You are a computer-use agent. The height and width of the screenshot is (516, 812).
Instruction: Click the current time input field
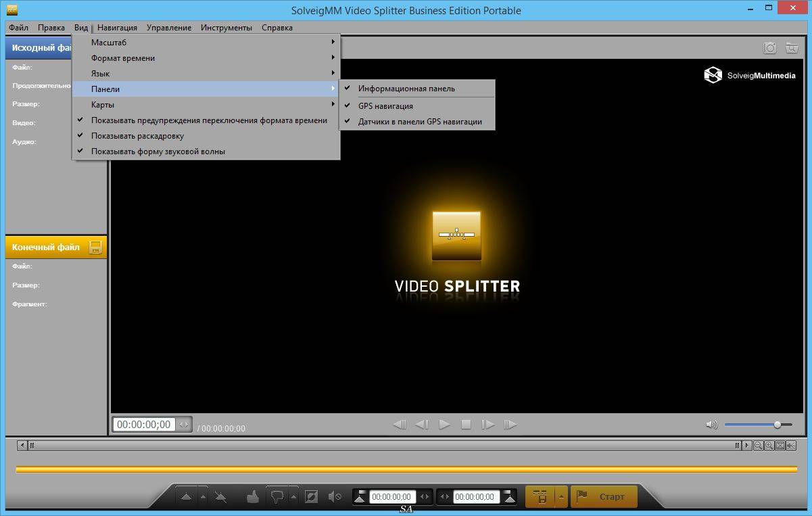[x=144, y=425]
